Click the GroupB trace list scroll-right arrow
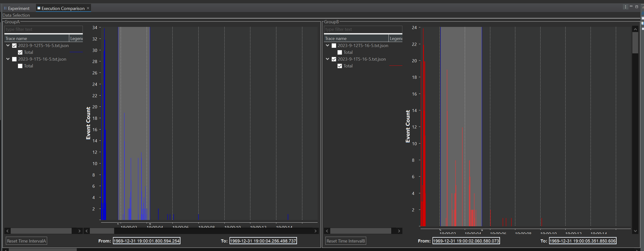The image size is (644, 251). (399, 231)
